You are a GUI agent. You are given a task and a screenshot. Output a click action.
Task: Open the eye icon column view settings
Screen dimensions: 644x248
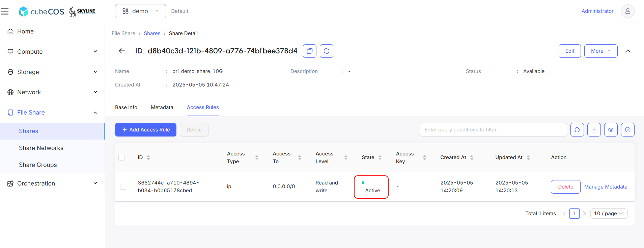coord(611,130)
